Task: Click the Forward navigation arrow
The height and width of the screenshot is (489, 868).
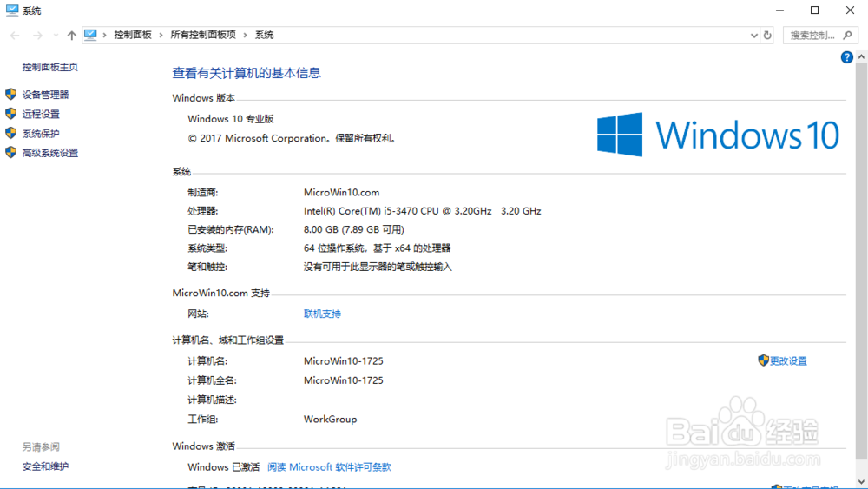Action: pos(37,36)
